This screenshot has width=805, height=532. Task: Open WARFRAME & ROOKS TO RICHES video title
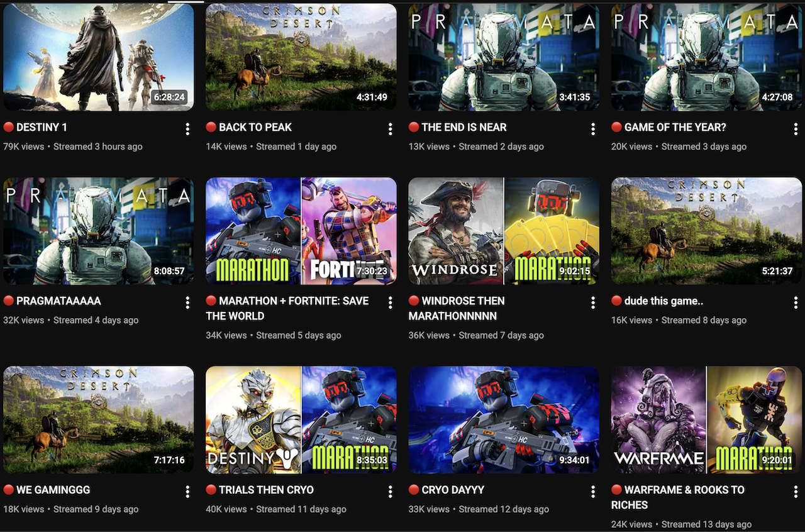(x=678, y=497)
